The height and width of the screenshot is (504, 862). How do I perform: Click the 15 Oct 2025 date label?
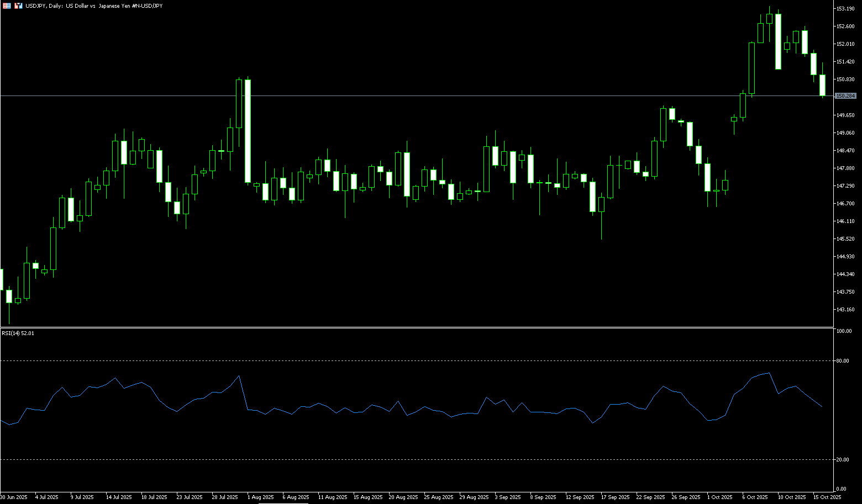[827, 497]
